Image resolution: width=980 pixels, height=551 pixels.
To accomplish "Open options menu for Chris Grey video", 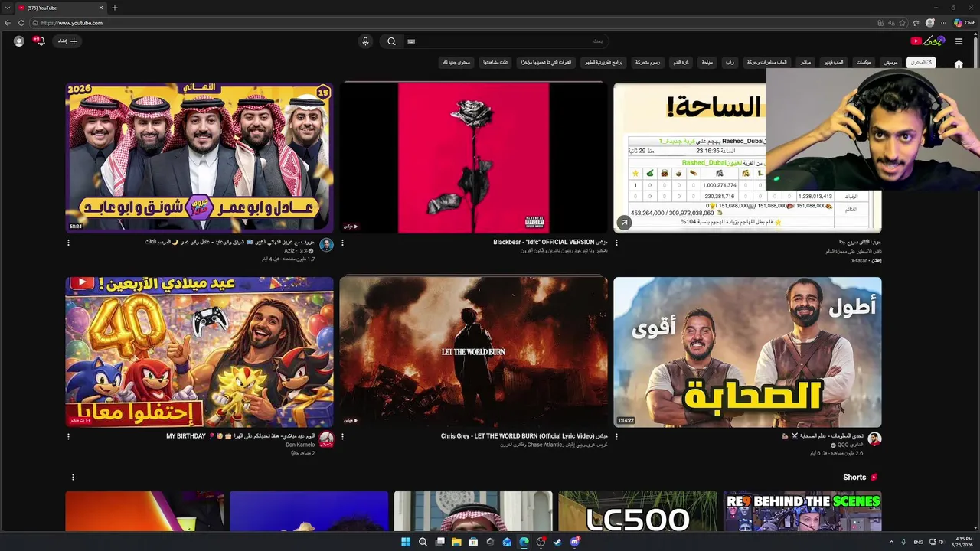I will click(x=342, y=437).
